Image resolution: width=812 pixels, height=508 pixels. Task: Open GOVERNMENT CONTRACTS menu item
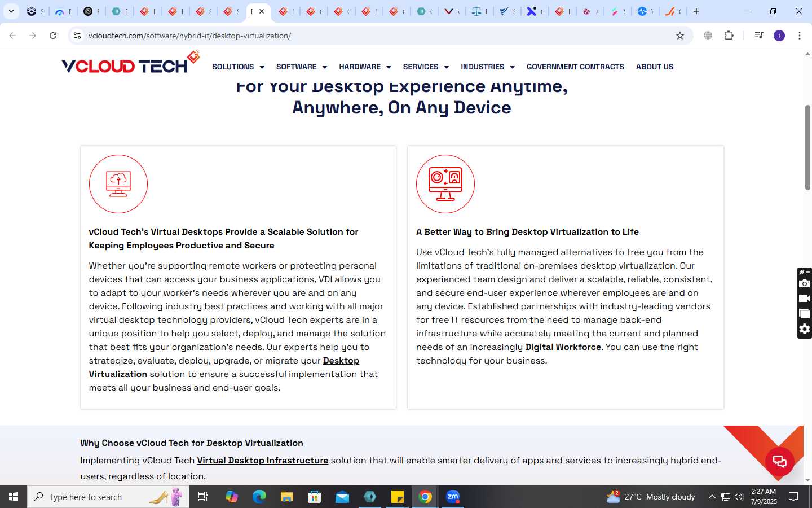[x=575, y=67]
